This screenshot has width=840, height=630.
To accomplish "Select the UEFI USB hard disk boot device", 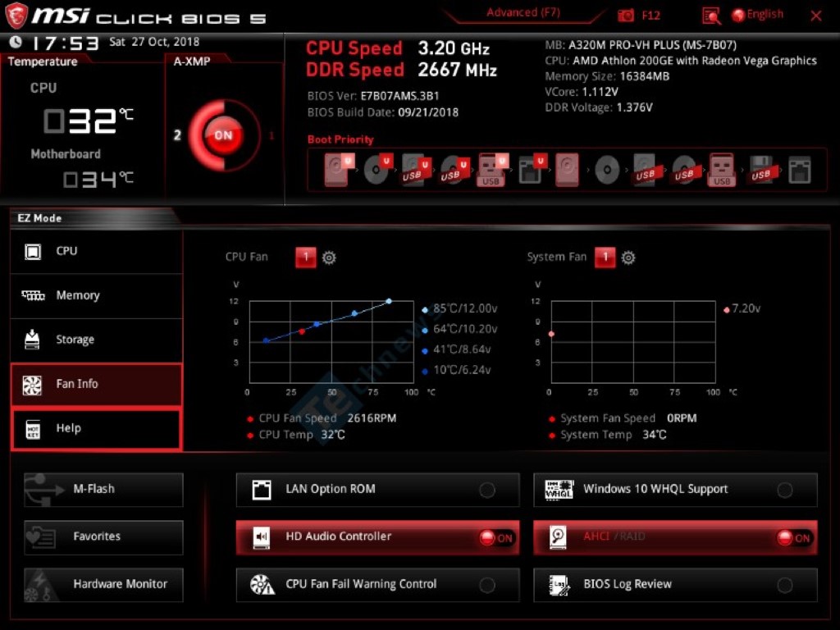I will click(416, 170).
